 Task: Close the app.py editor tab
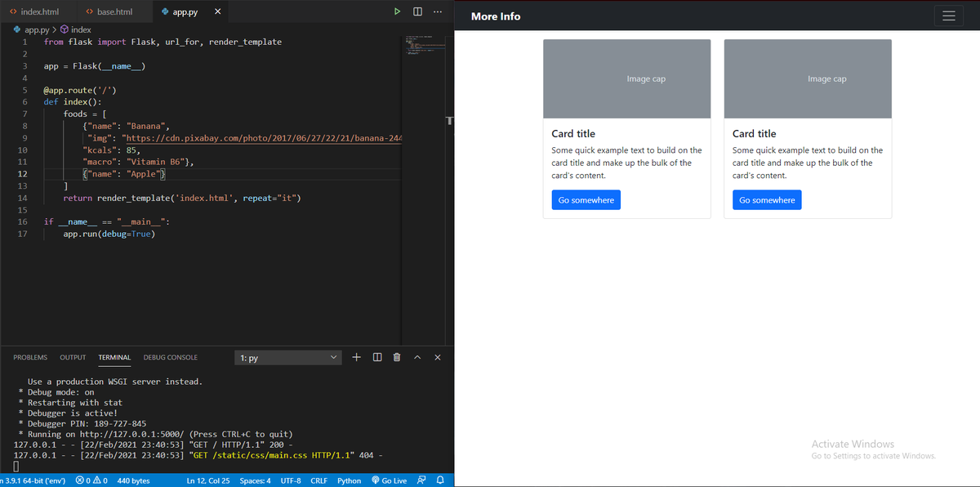click(x=216, y=12)
